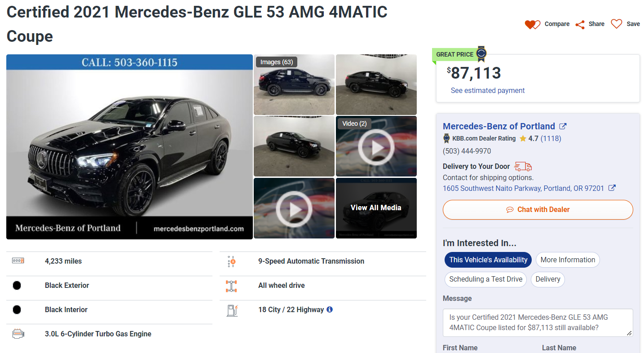Viewport: 644px width, 353px height.
Task: Click Delivery to Your Door heading
Action: [x=476, y=166]
